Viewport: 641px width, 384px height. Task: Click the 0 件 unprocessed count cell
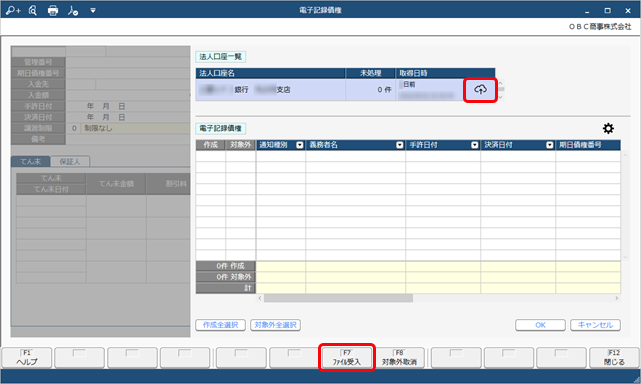(x=370, y=90)
